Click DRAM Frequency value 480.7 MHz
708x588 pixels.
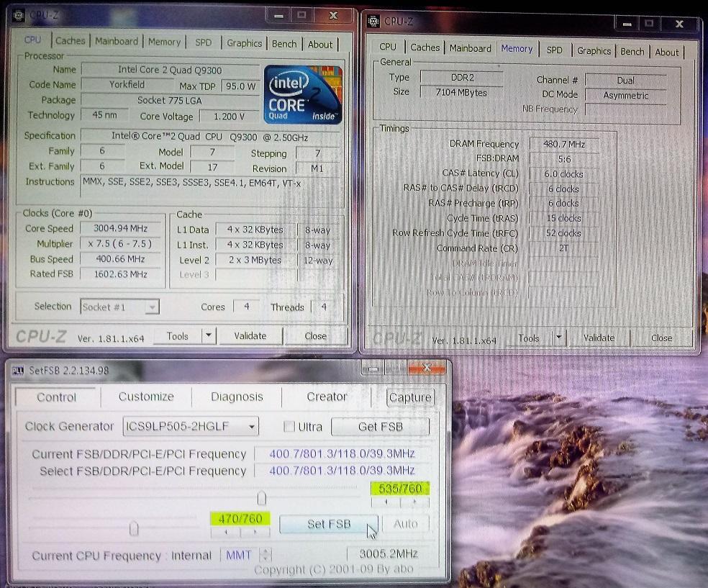[564, 145]
